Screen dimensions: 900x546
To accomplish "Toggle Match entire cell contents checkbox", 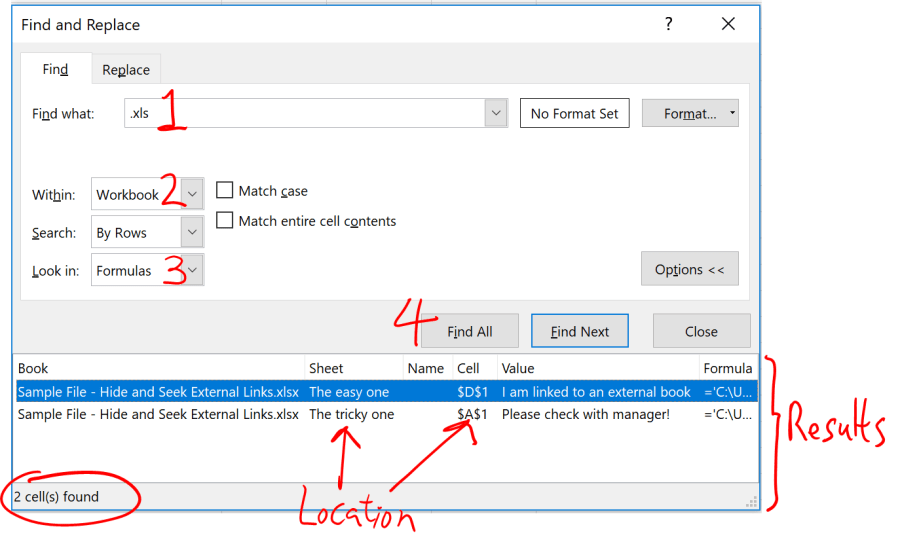I will coord(225,221).
